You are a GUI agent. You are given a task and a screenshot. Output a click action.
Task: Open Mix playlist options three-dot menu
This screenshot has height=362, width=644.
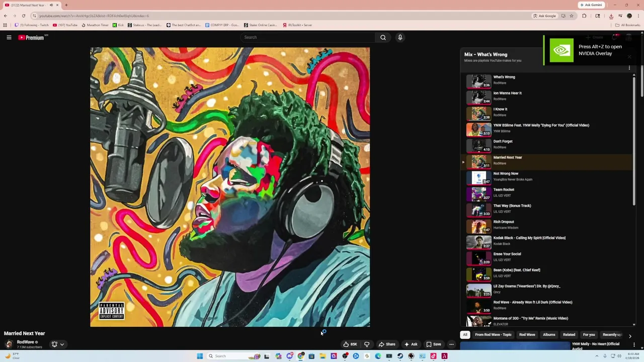click(629, 69)
